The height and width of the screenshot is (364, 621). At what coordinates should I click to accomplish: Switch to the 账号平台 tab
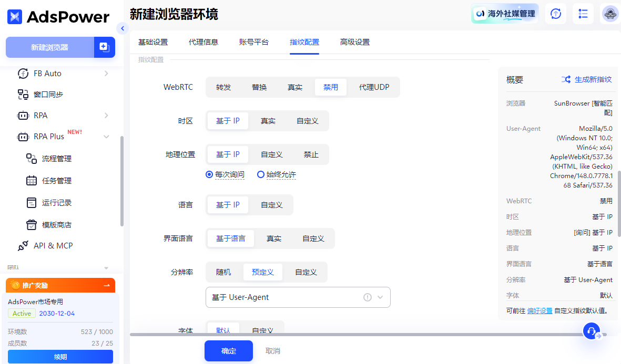point(254,42)
